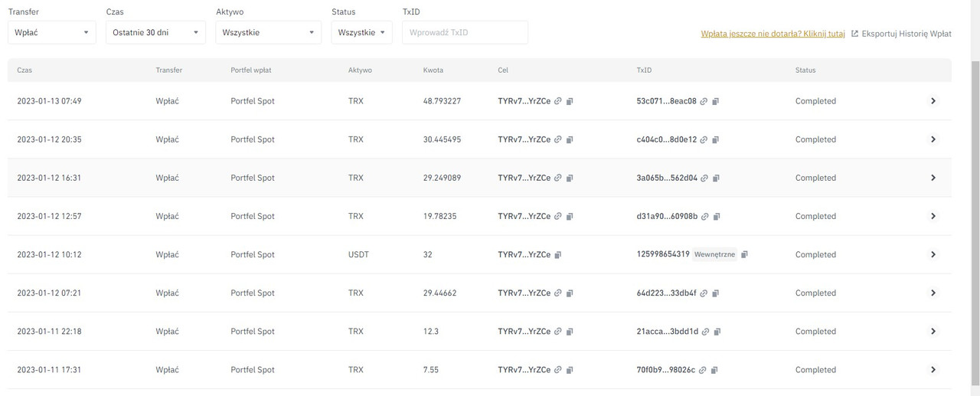Viewport: 980px width, 396px height.
Task: Copy internal TxID 125998654319
Action: [744, 254]
